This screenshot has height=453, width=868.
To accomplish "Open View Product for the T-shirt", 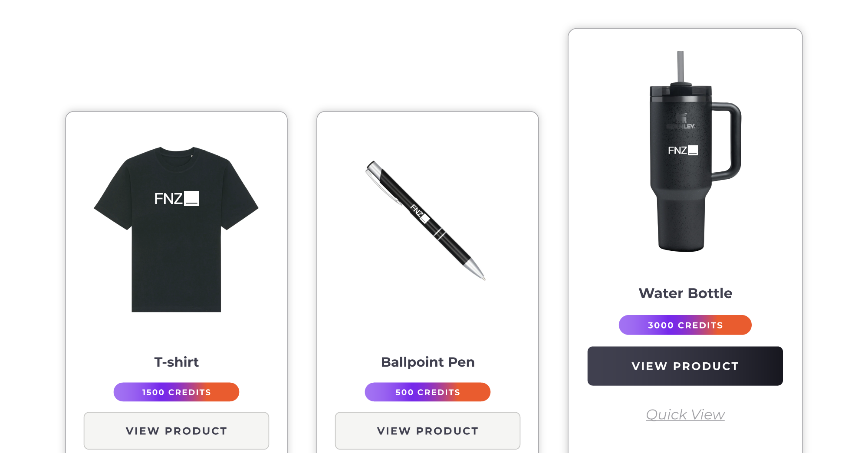I will (x=176, y=431).
